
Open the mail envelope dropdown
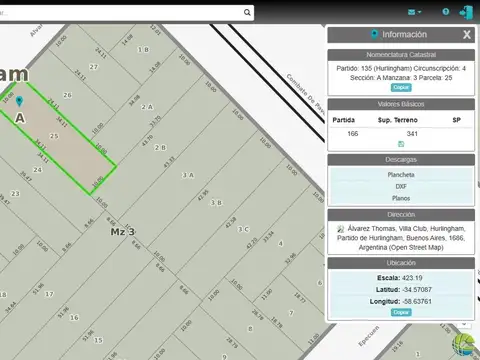pyautogui.click(x=414, y=12)
